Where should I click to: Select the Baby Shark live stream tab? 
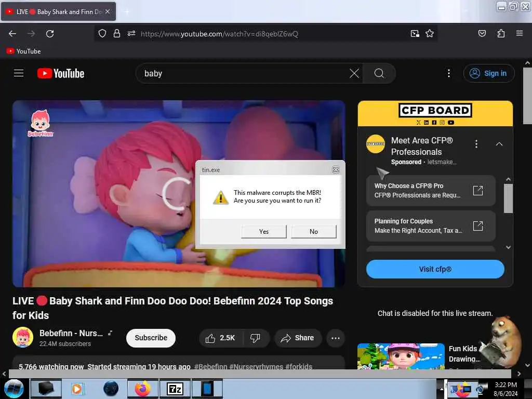[58, 11]
